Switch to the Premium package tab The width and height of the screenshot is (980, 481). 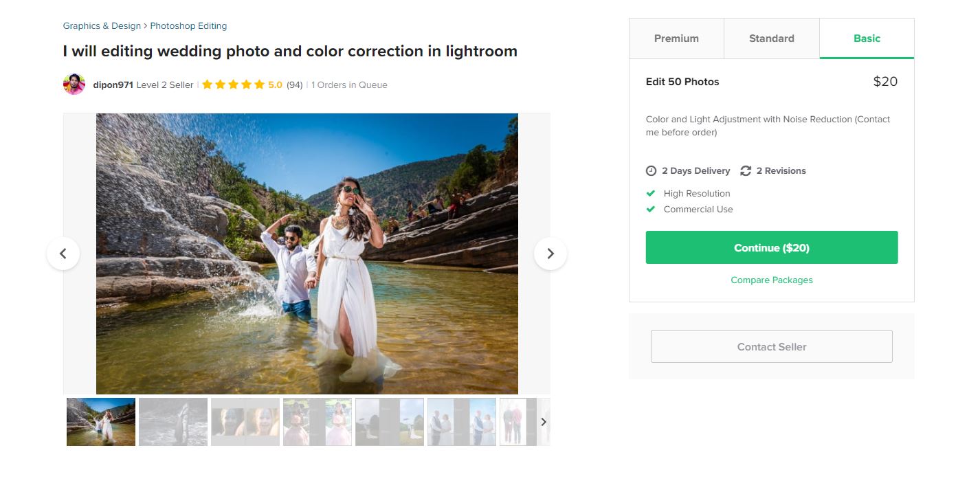pyautogui.click(x=676, y=38)
